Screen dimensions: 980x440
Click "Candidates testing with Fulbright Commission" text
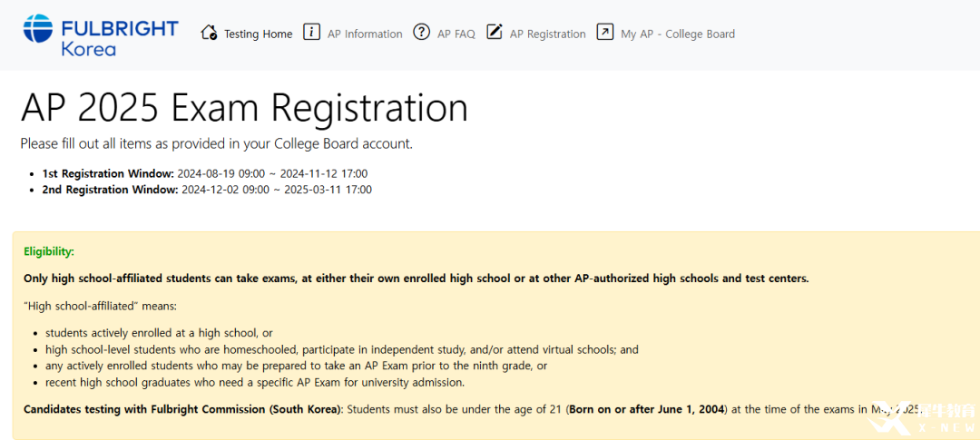pyautogui.click(x=183, y=410)
